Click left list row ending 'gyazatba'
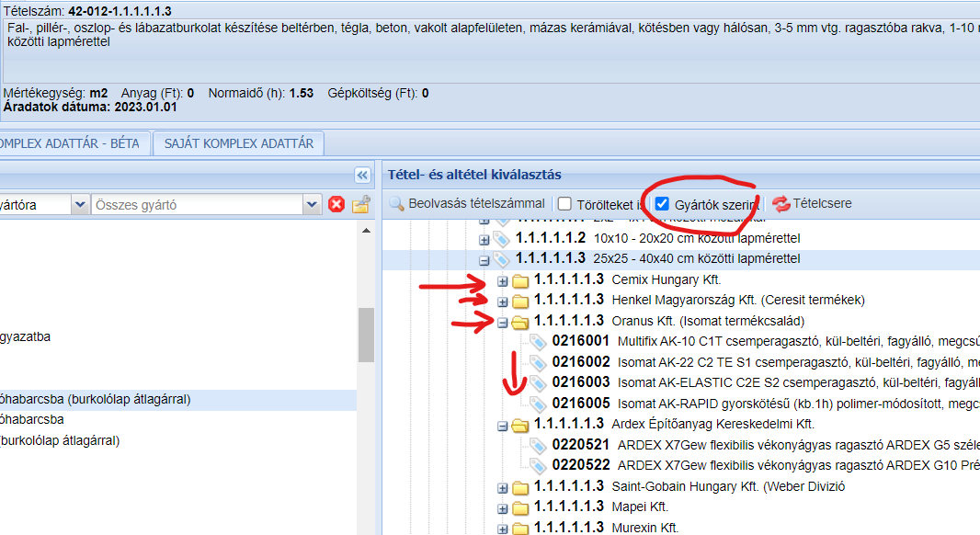 coord(25,336)
